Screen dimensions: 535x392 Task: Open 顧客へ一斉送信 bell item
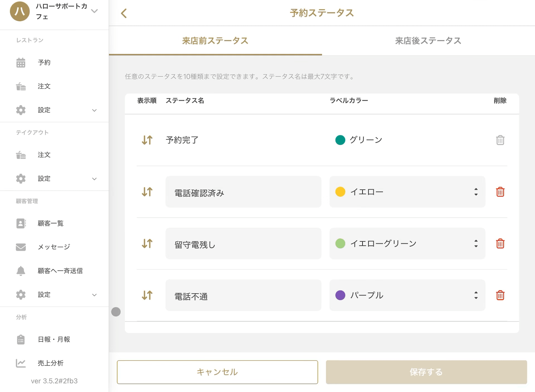tap(60, 271)
